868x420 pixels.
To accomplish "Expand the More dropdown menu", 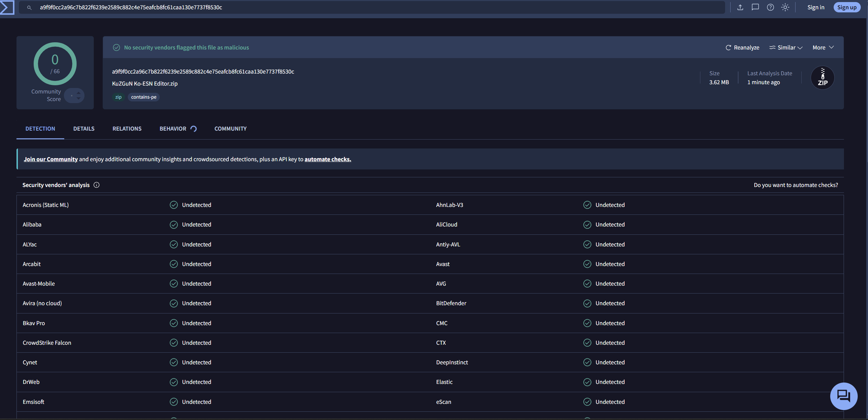I will (x=823, y=47).
